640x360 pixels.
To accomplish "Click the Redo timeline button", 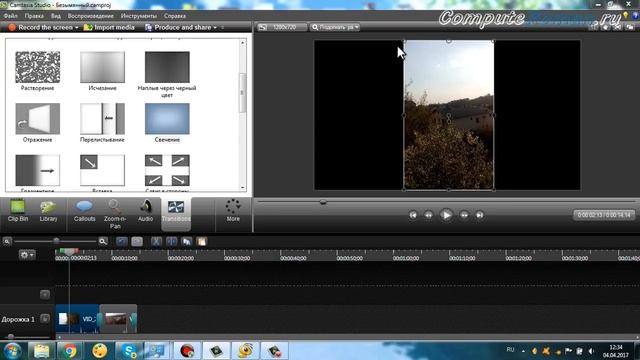I will (x=137, y=242).
